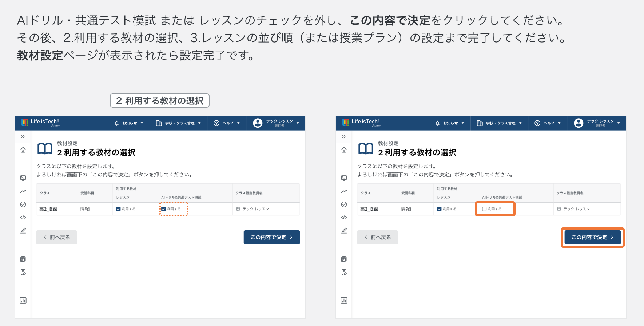
Task: Open お知らせ dropdown in left screenshot header
Action: (x=129, y=123)
